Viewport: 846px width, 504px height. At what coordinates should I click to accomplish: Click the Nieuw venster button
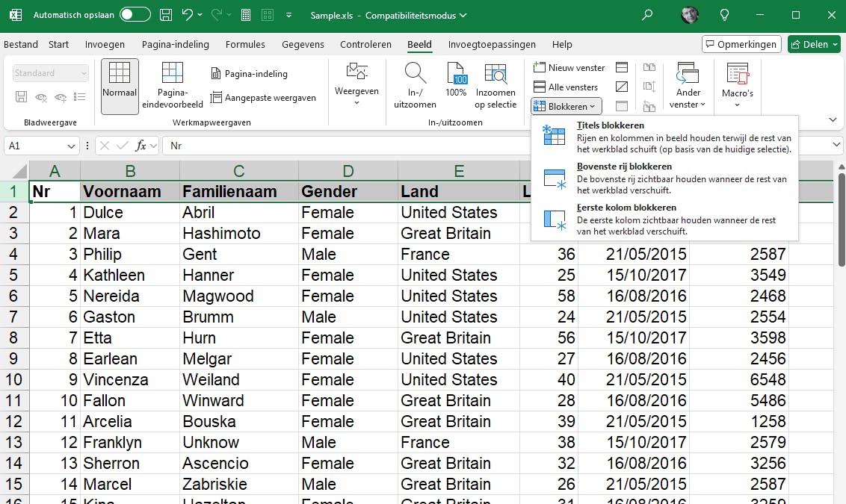click(x=569, y=68)
